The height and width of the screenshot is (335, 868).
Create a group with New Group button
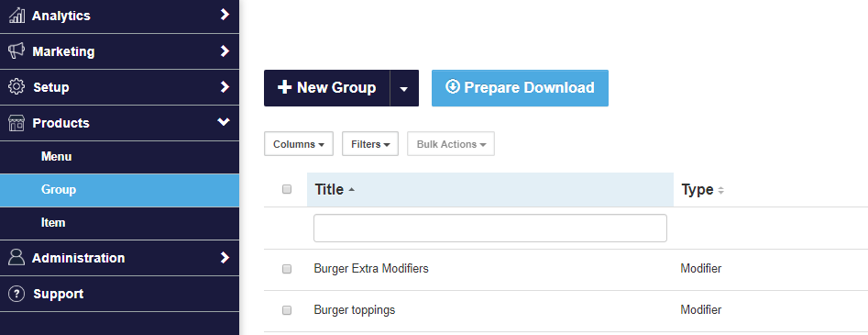tap(327, 88)
